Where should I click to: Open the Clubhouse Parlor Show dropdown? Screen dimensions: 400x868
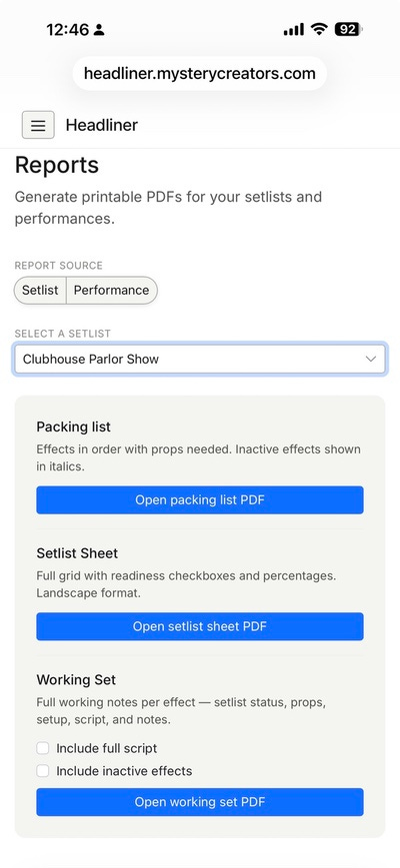tap(199, 360)
